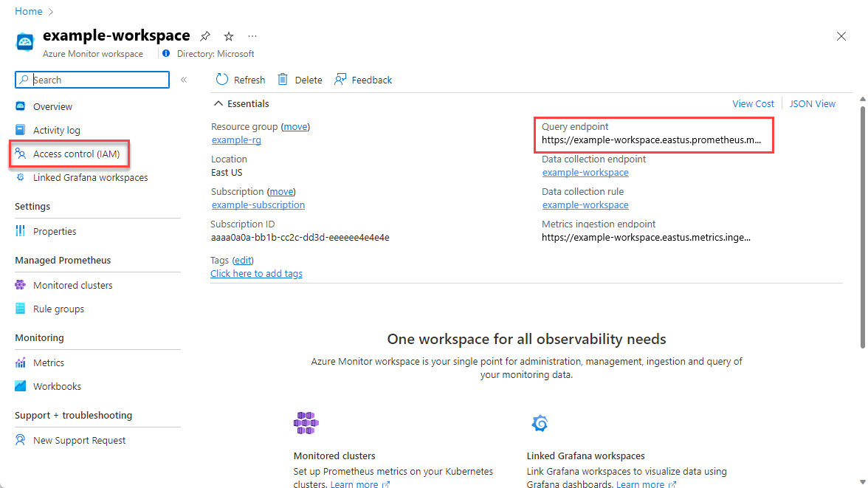
Task: Click here to add tags link
Action: pos(256,274)
